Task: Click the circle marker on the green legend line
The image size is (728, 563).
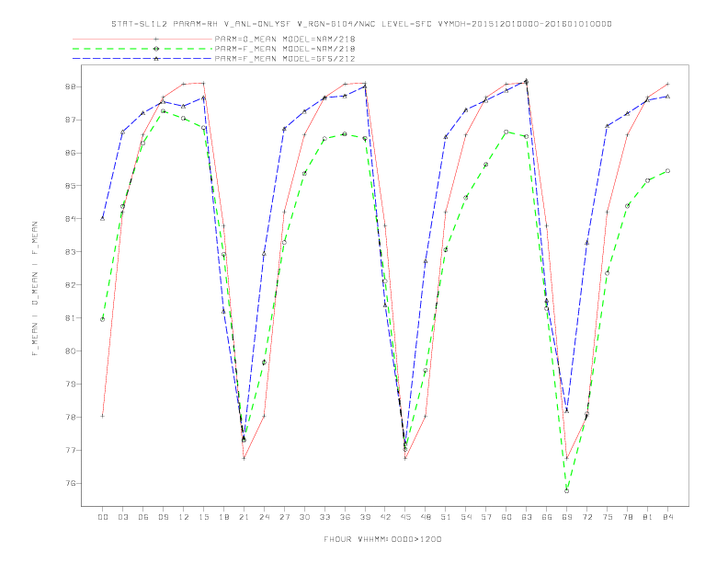Action: [x=156, y=49]
